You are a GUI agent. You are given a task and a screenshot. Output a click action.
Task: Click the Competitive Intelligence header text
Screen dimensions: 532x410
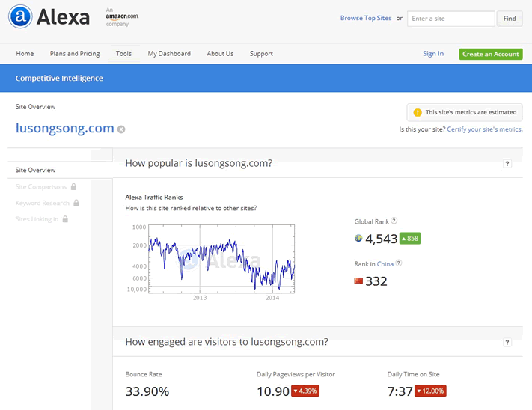tap(59, 78)
